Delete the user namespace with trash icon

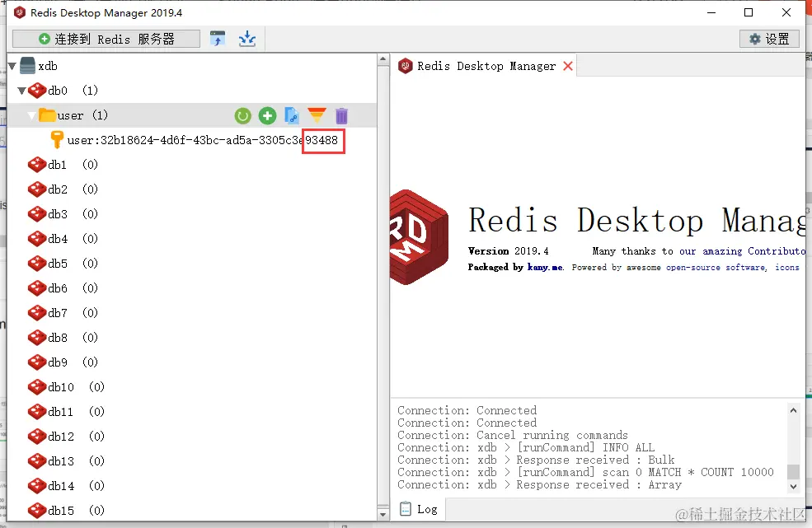click(x=341, y=115)
